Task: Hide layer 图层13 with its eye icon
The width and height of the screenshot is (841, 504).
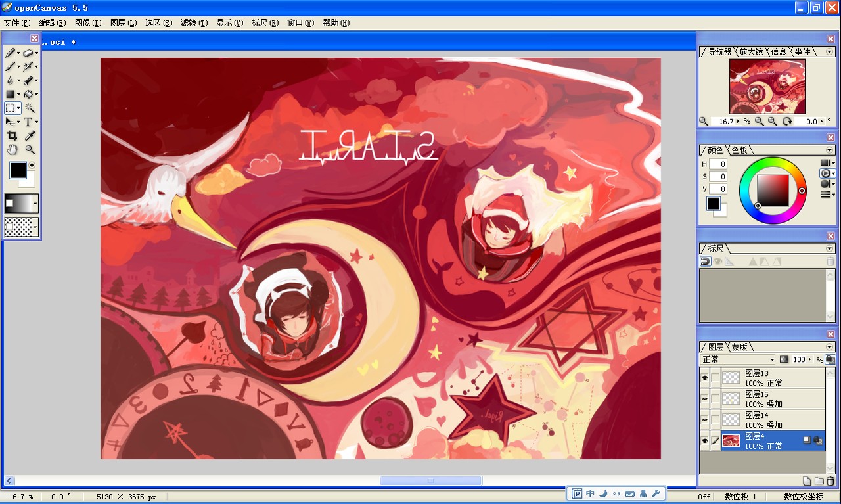Action: [704, 378]
